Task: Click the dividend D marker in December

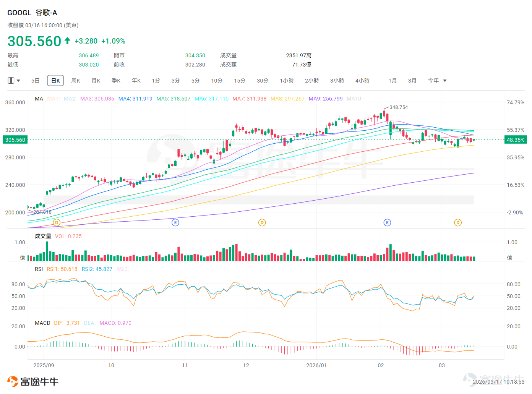Action: tap(262, 222)
